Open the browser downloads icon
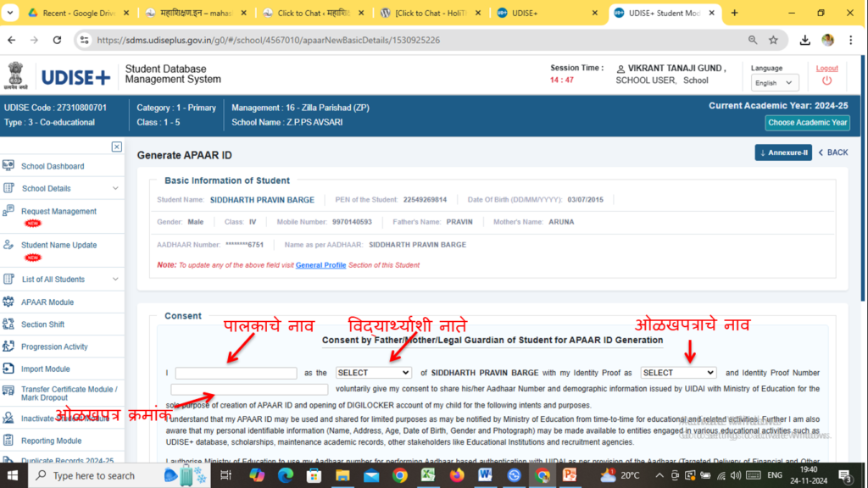868x488 pixels. click(x=805, y=40)
